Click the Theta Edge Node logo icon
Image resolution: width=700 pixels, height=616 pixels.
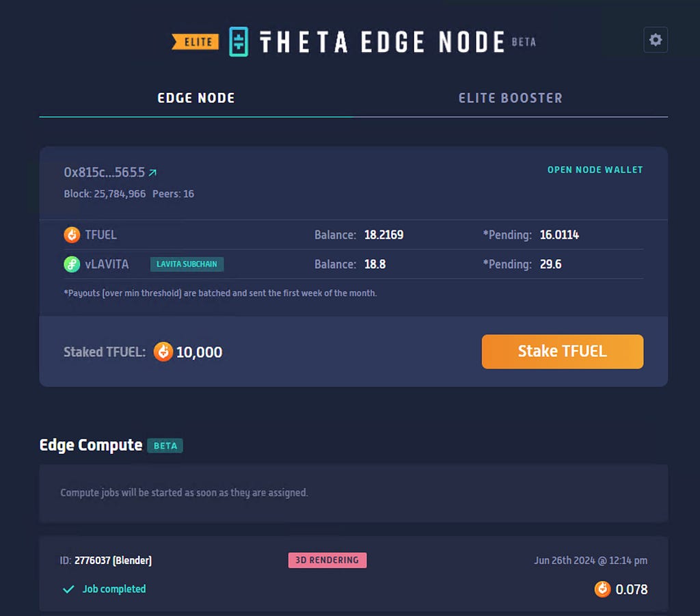click(x=239, y=41)
